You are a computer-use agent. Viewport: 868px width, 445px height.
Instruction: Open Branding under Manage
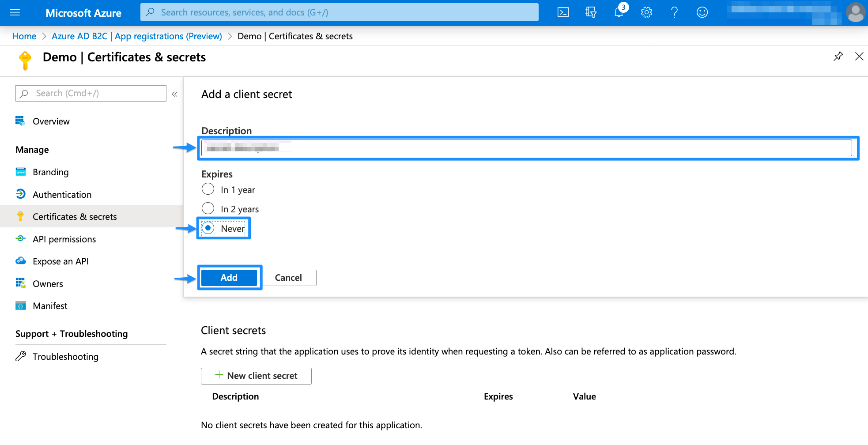click(50, 172)
